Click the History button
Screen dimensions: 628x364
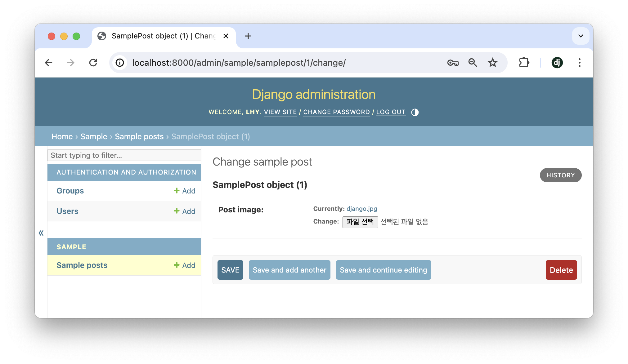(560, 175)
